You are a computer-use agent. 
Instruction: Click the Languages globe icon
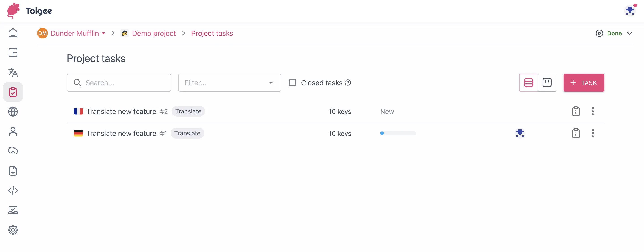[x=13, y=112]
